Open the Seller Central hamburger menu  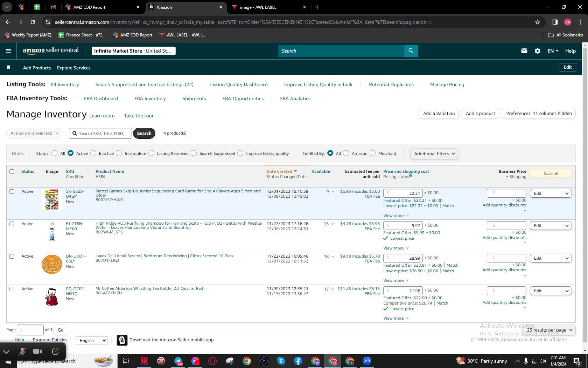(8, 51)
